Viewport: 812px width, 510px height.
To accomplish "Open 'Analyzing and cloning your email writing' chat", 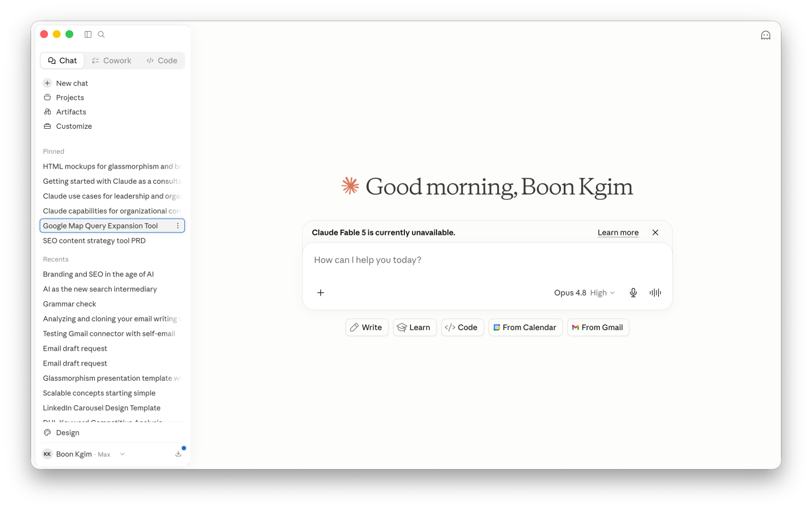I will click(112, 319).
